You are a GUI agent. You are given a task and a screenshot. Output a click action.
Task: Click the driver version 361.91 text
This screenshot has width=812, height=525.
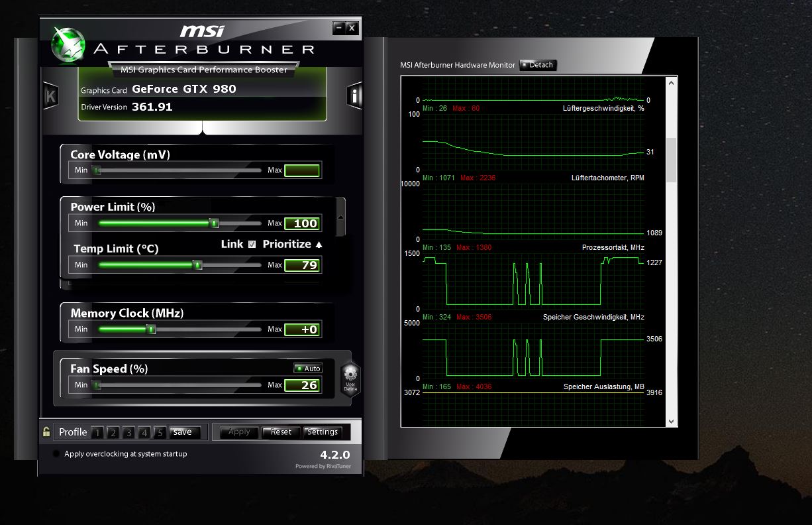click(152, 107)
